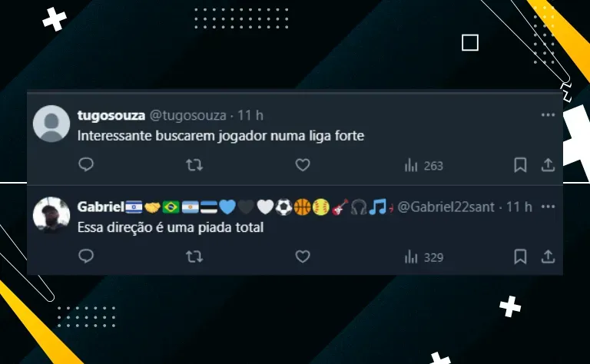590x364 pixels.
Task: Open more options for tugosouza's tweet
Action: [548, 115]
